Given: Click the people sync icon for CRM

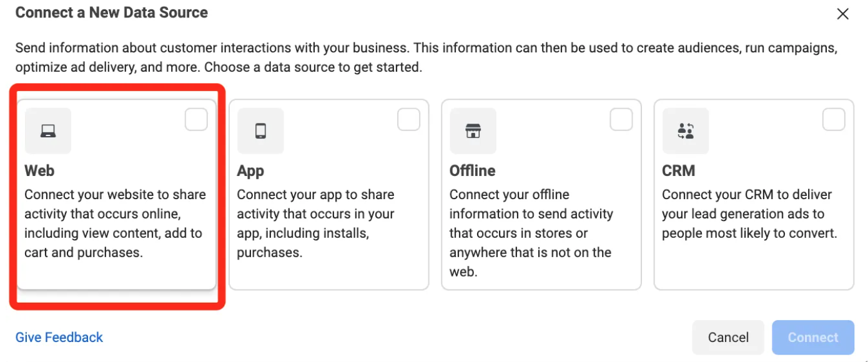Looking at the screenshot, I should pos(685,131).
